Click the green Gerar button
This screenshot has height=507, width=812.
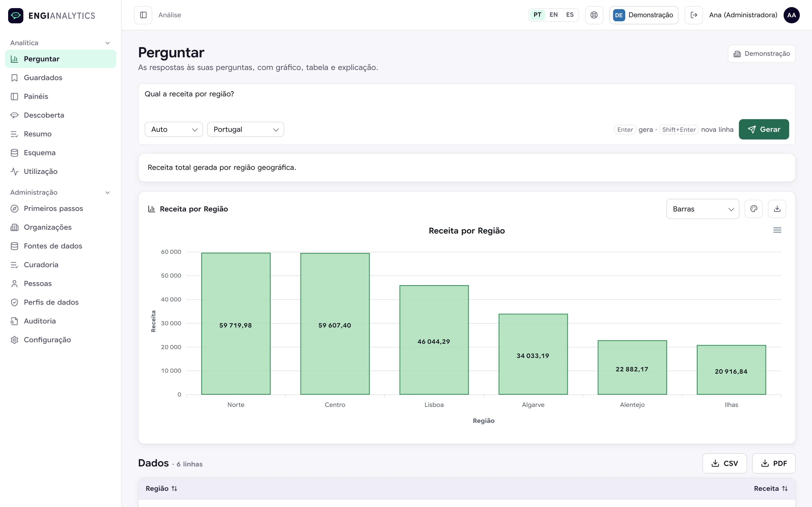point(764,130)
